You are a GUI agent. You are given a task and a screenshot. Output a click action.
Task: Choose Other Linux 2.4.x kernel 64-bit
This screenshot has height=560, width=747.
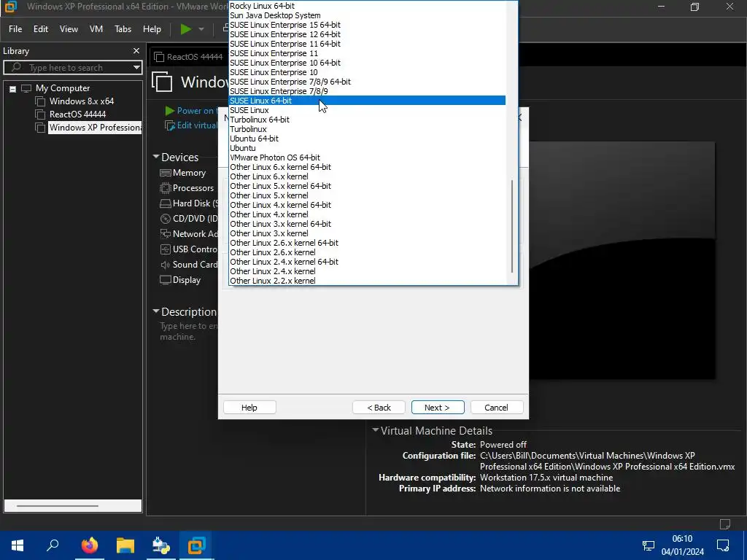[x=368, y=262]
